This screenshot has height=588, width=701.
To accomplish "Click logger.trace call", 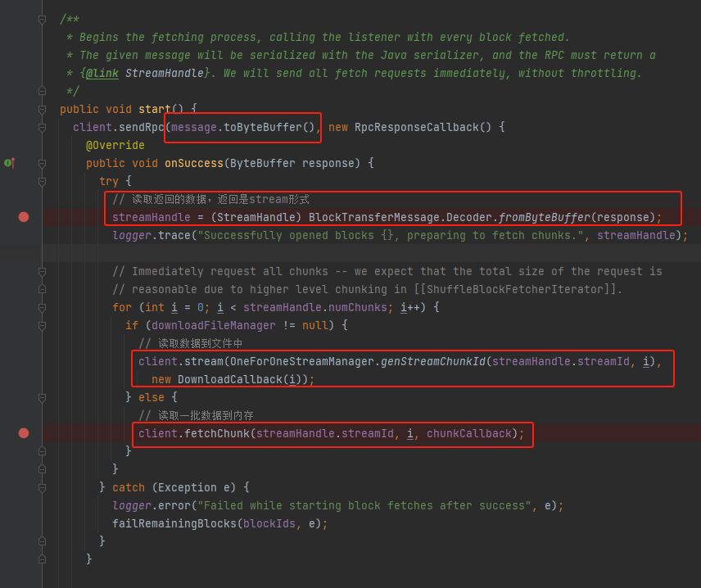I will pyautogui.click(x=152, y=235).
